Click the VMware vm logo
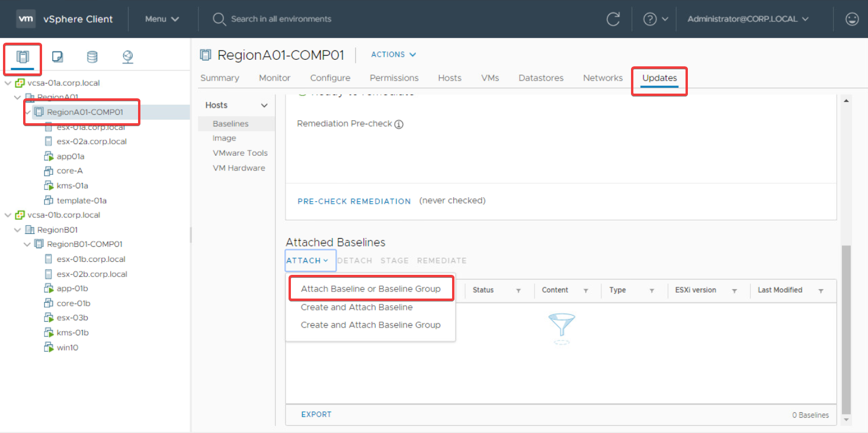The width and height of the screenshot is (868, 433). coord(26,19)
